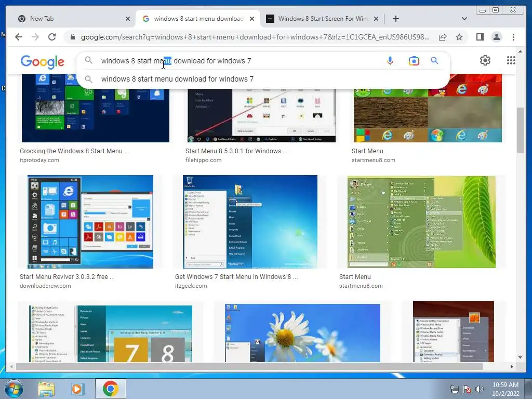Open Google quick settings via the gear icon

[x=485, y=60]
